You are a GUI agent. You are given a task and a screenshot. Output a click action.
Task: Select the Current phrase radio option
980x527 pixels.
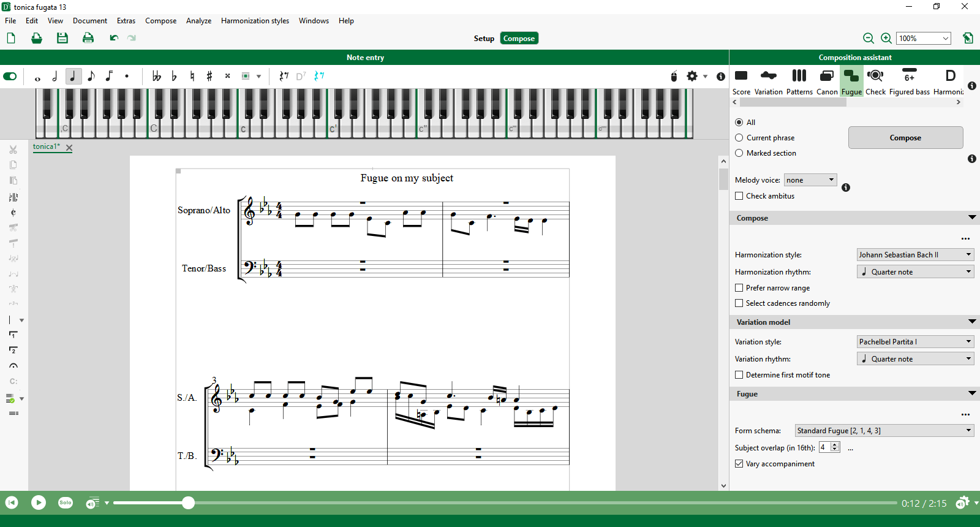pos(739,138)
